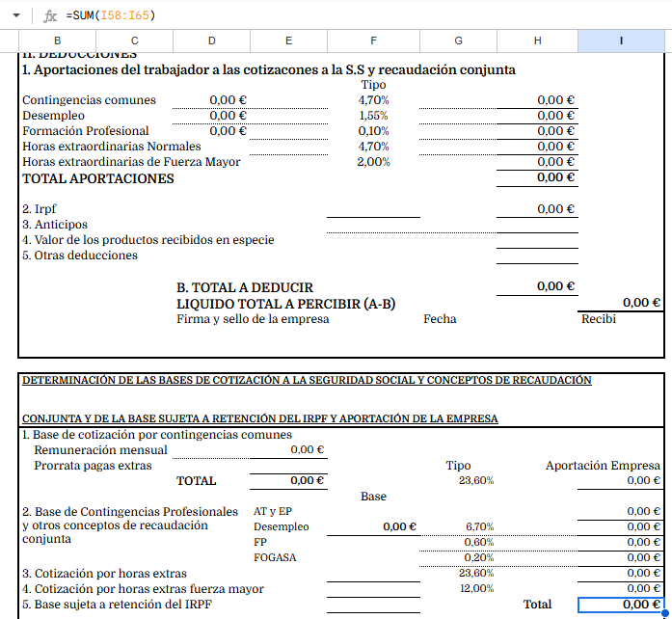Click the Remuneración mensual 0,00 € value

(307, 449)
